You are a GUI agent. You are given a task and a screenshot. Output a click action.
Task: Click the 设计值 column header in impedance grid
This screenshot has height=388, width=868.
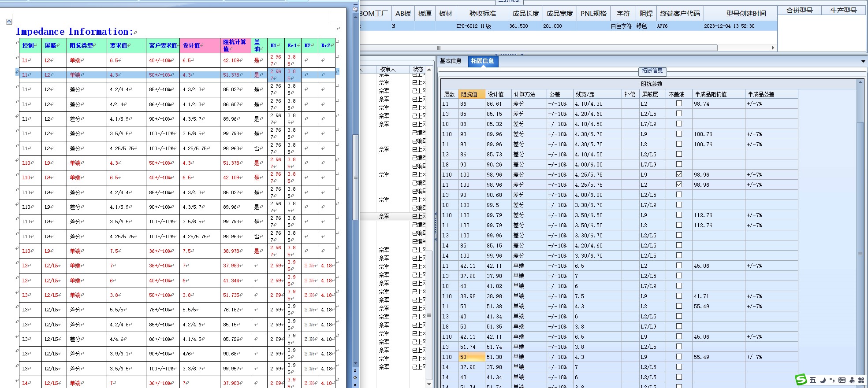tap(498, 94)
